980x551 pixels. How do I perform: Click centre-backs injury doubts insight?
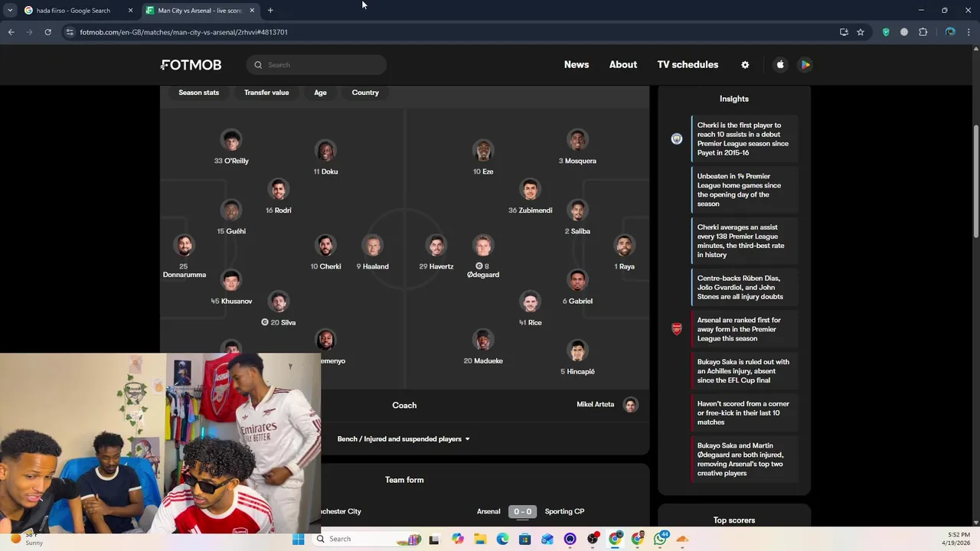pos(743,287)
